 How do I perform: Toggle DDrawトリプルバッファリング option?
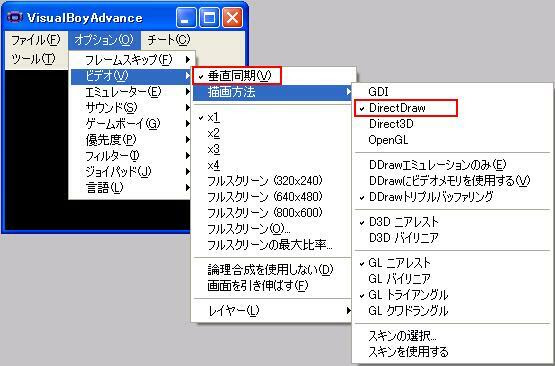coord(453,197)
